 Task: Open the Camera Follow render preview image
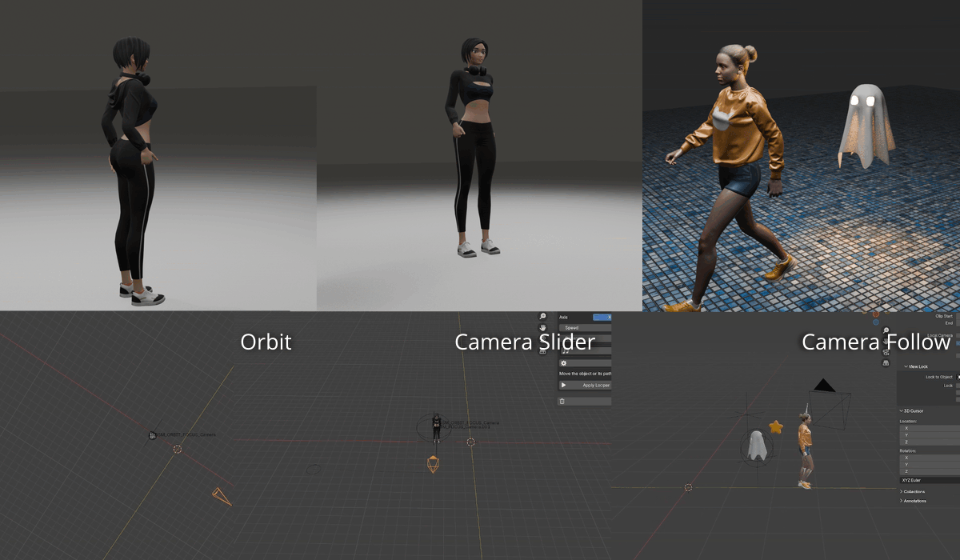click(x=801, y=156)
